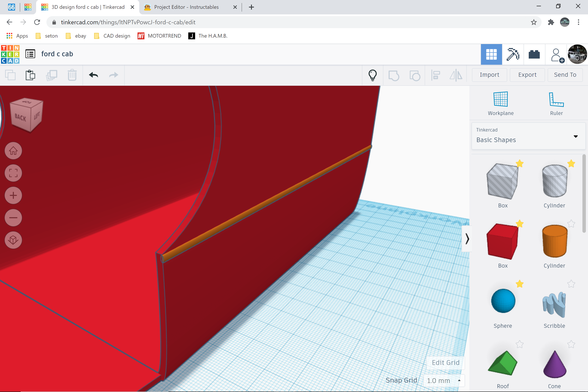
Task: Undo the last action
Action: (x=93, y=75)
